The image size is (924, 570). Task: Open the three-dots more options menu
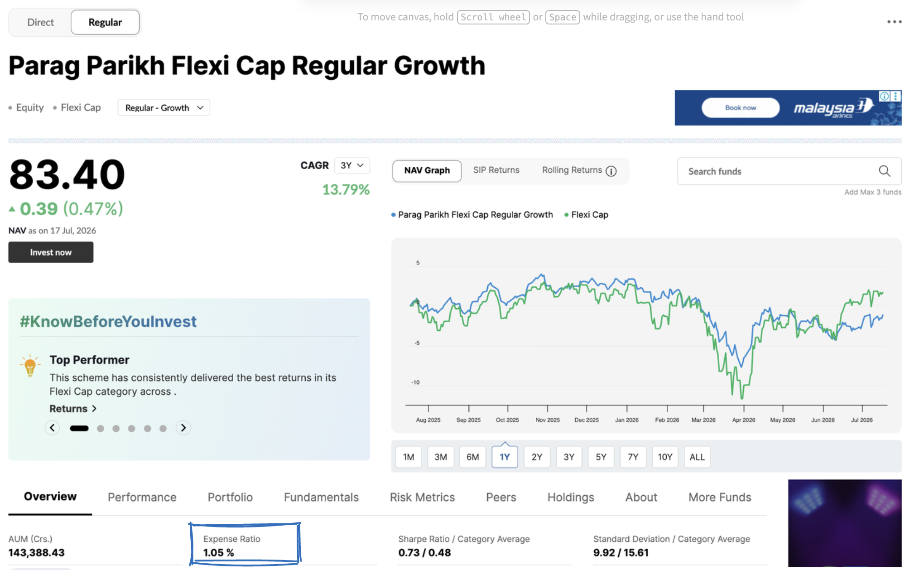894,22
